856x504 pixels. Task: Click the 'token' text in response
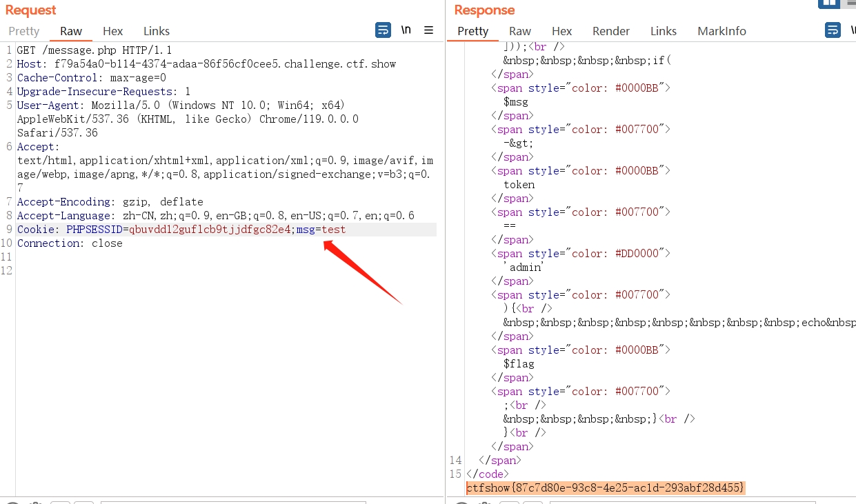coord(519,185)
